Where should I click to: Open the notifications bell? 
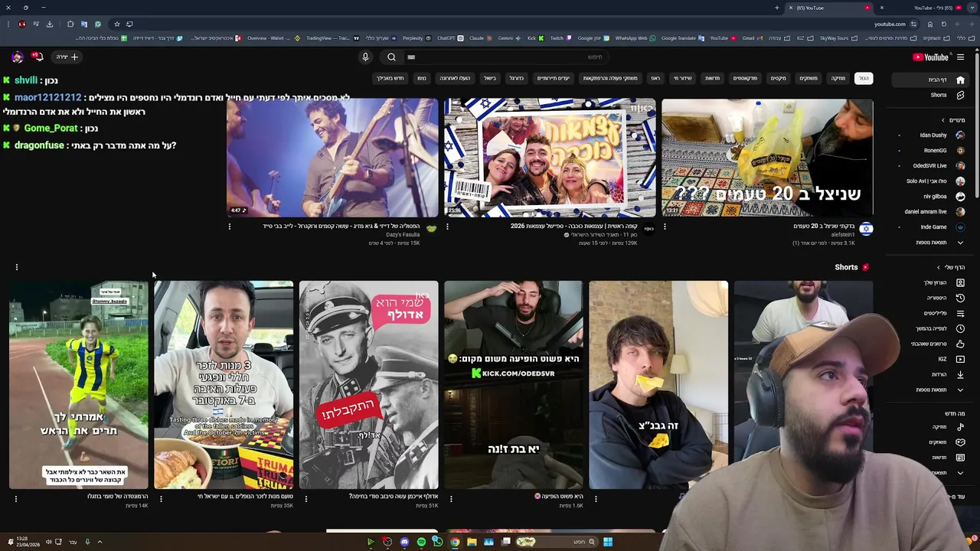(x=37, y=57)
